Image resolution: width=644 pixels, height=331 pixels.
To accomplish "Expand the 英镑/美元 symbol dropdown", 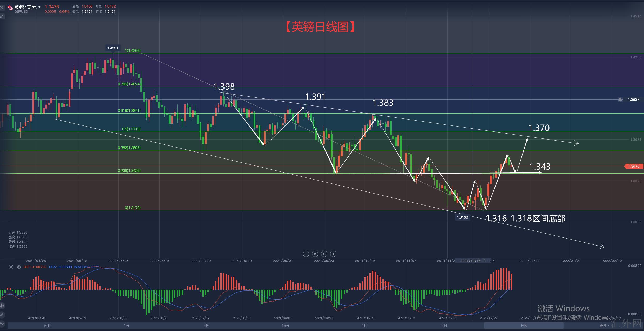I will click(39, 7).
